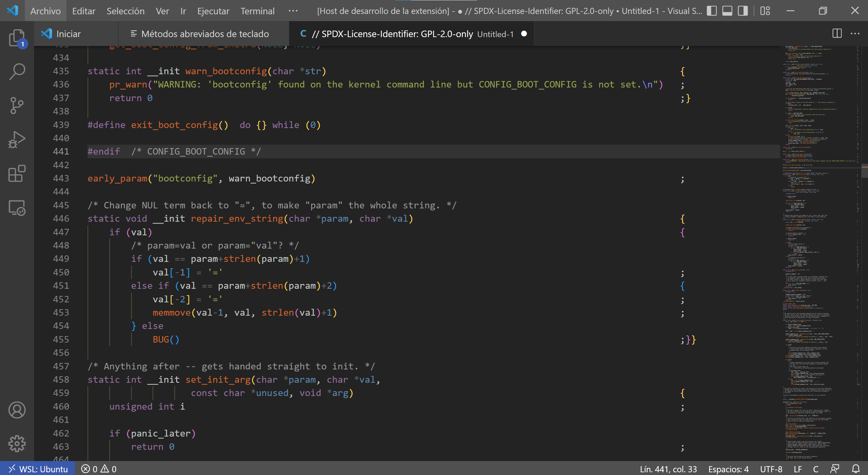Image resolution: width=868 pixels, height=475 pixels.
Task: Click the feedback icon in status bar
Action: (835, 469)
